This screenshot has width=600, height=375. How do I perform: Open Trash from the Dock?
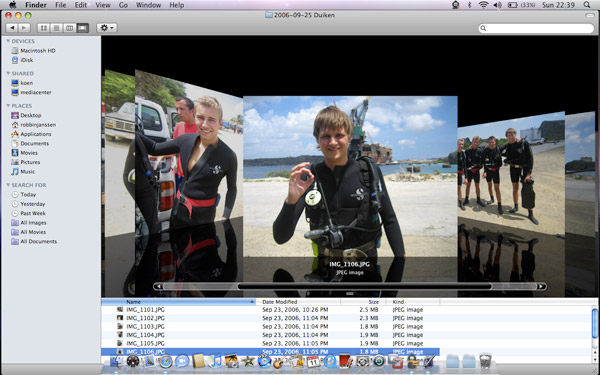tap(485, 361)
